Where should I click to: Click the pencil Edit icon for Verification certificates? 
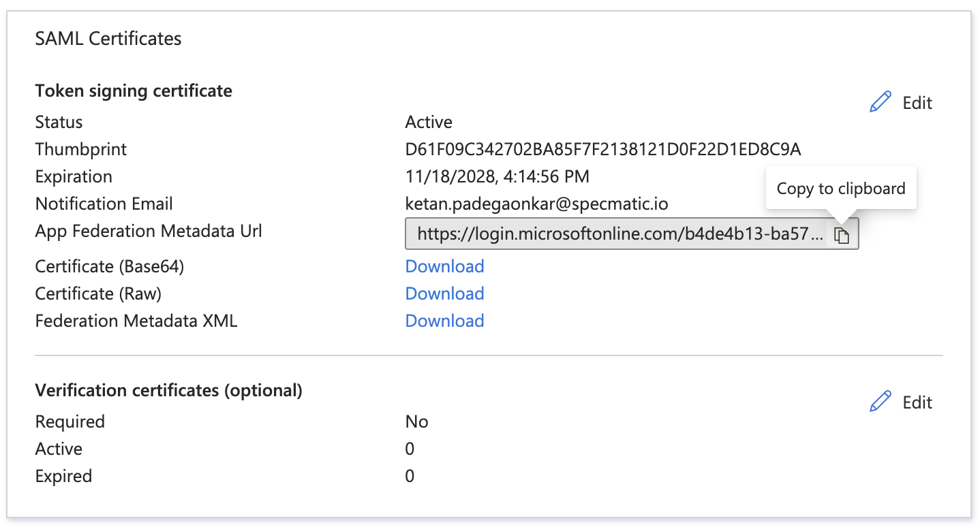coord(880,400)
